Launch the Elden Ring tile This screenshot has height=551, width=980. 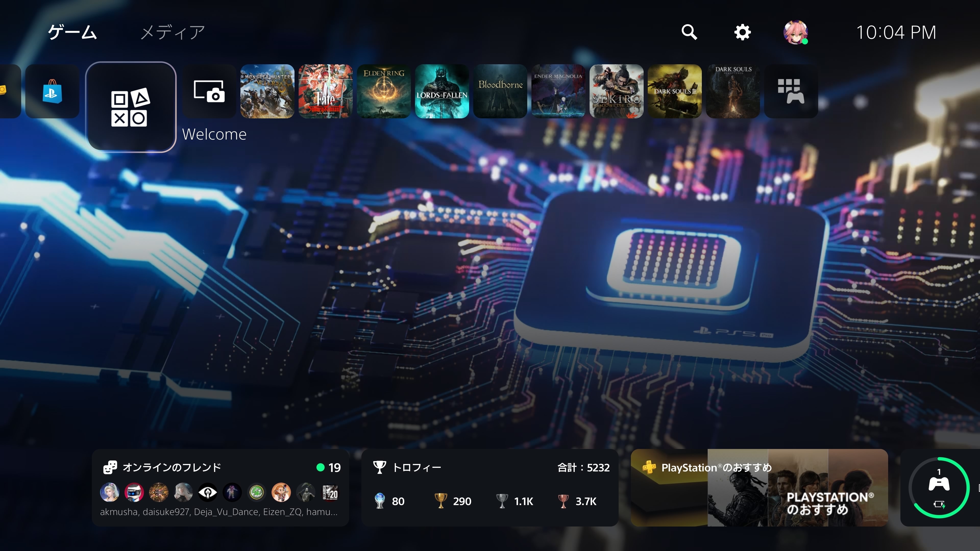click(x=384, y=91)
